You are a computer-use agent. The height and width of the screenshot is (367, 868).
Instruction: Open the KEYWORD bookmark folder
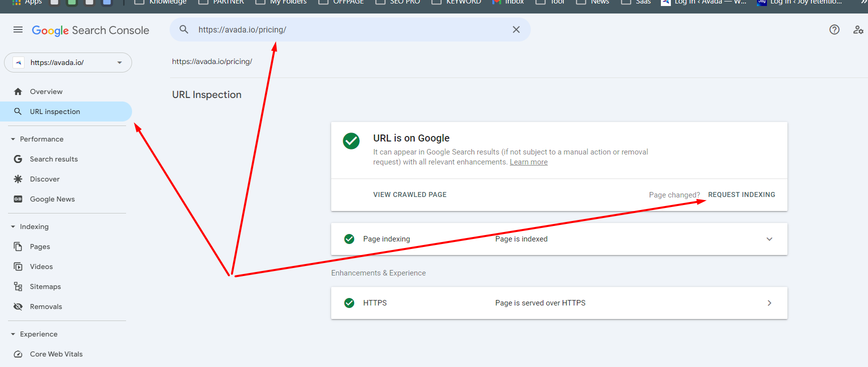(456, 2)
